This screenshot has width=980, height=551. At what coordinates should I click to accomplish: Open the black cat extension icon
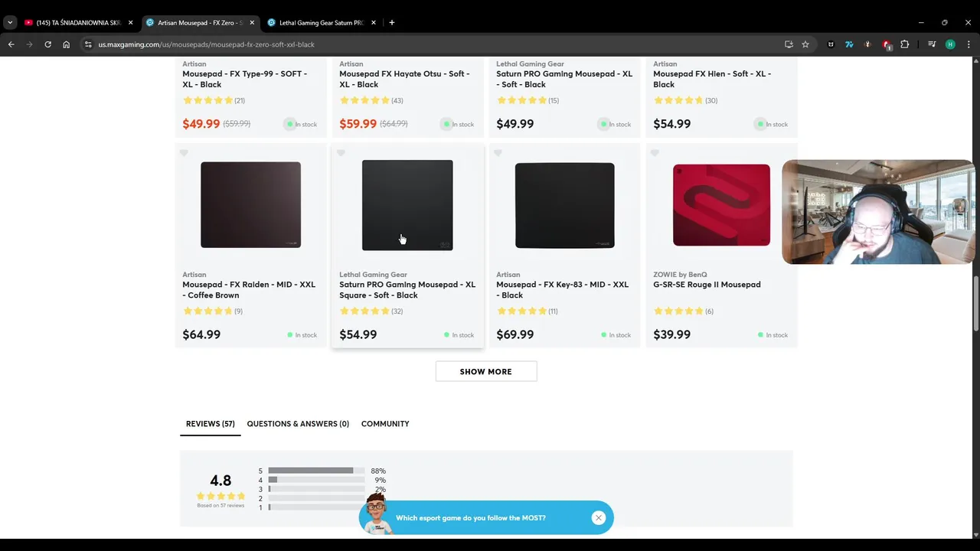click(831, 44)
